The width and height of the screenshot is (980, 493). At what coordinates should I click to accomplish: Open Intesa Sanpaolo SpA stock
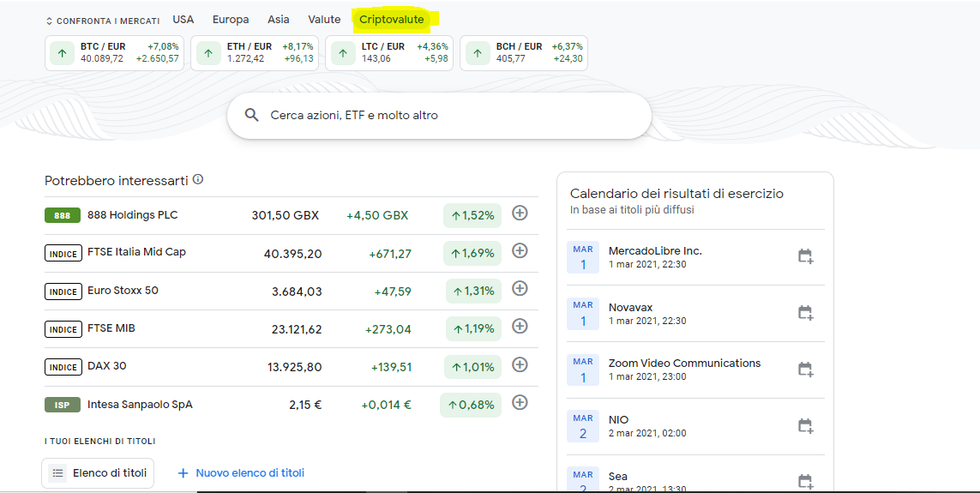point(292,405)
